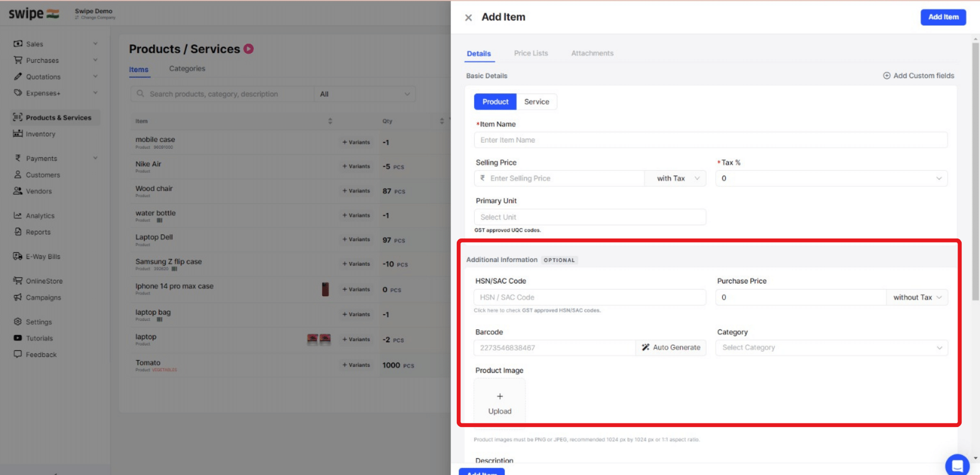Open the Category dropdown
980x475 pixels.
click(831, 347)
